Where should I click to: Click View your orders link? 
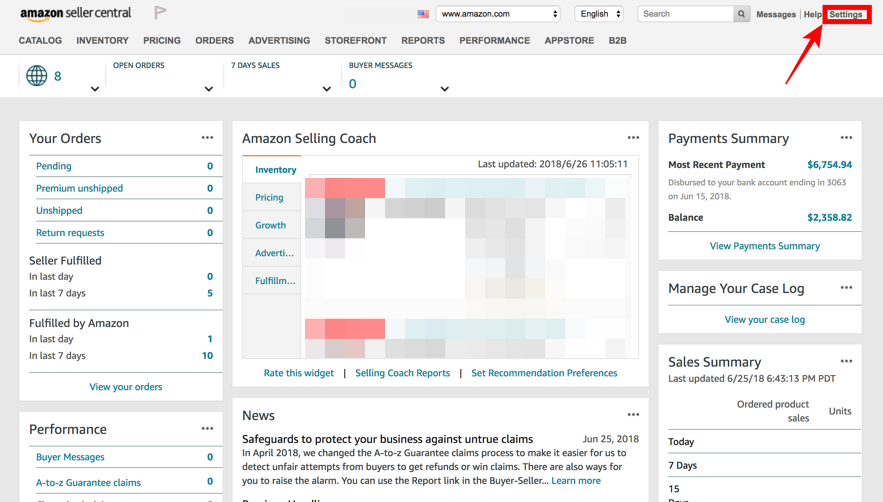126,387
